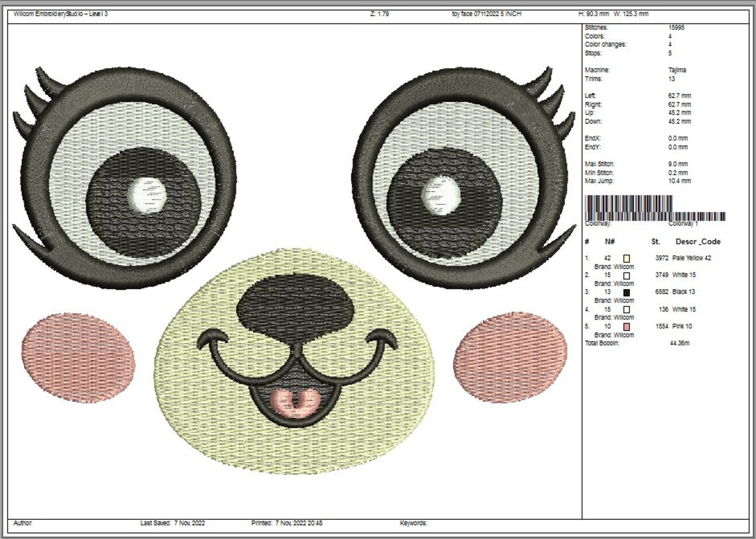The image size is (756, 539).
Task: Select the Total Bobbin value 44.36m
Action: tap(680, 345)
